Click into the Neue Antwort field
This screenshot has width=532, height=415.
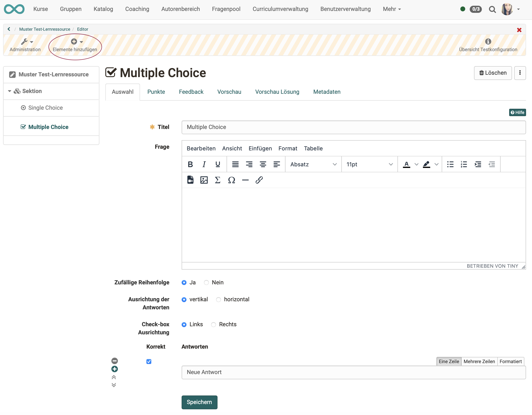point(353,372)
